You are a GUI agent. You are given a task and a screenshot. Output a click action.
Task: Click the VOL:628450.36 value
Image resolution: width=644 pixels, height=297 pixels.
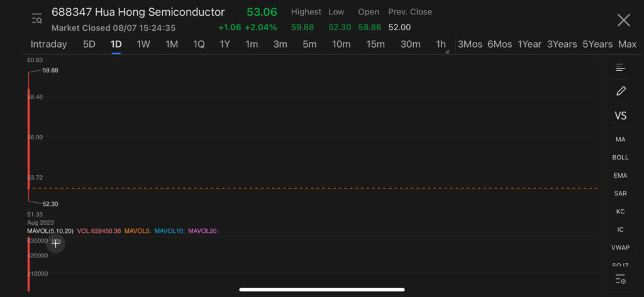[x=99, y=231]
